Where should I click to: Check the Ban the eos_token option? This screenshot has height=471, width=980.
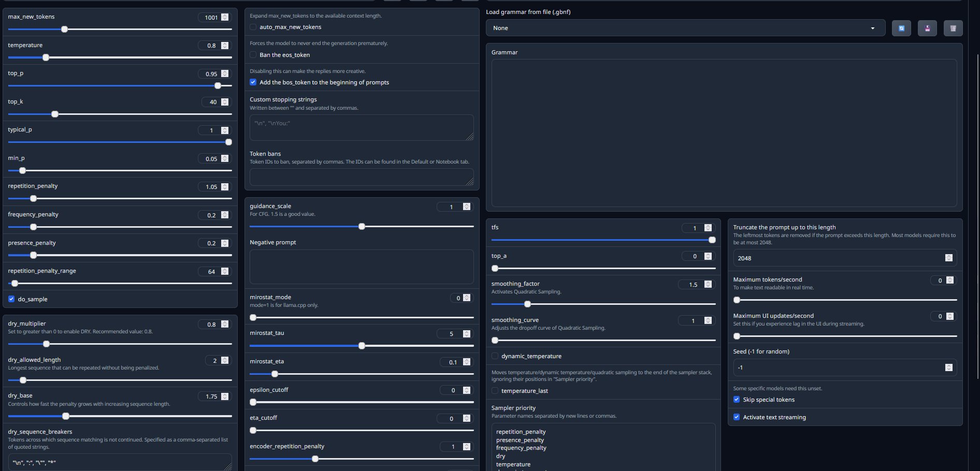(x=253, y=55)
